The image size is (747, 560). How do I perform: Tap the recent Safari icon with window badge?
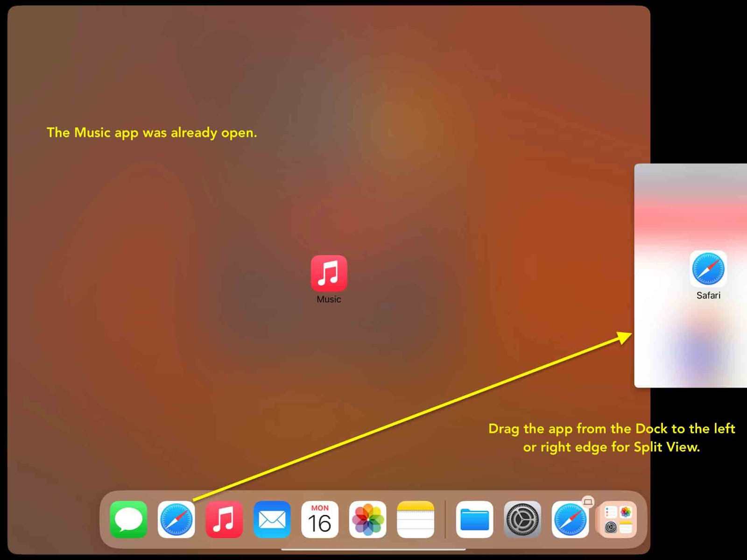click(x=570, y=519)
